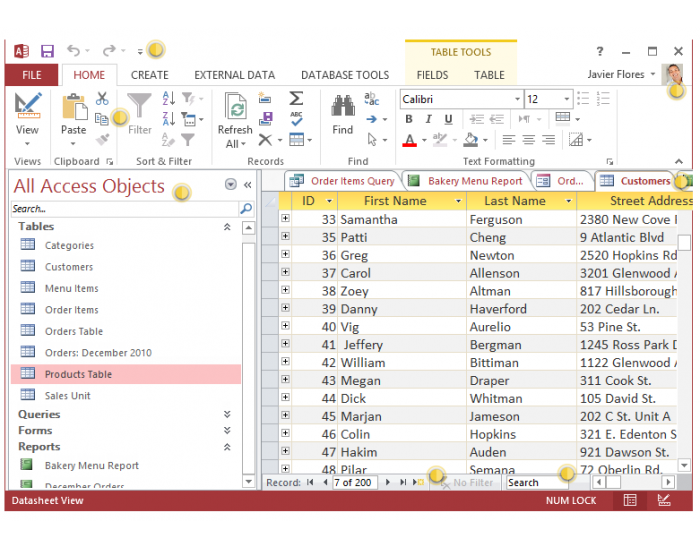Click the Cut scissors icon
This screenshot has width=700, height=550.
(102, 99)
